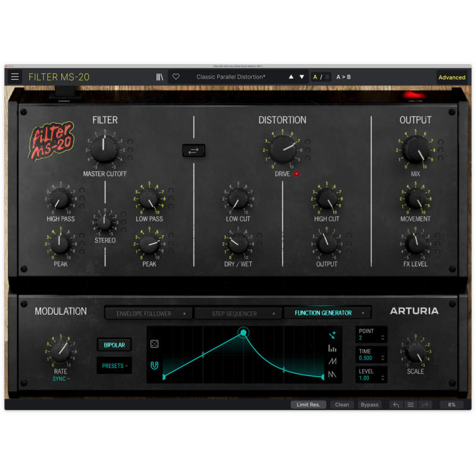Open the Sync dropdown under Rate
This screenshot has height=476, width=476.
point(61,378)
